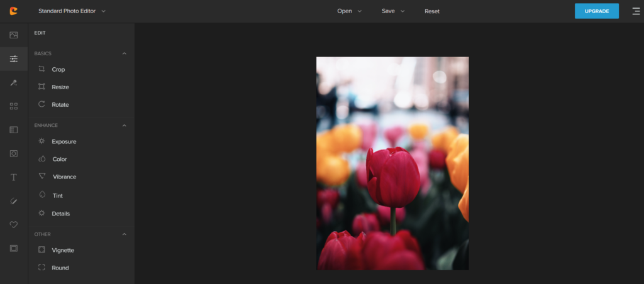Viewport: 644px width, 284px height.
Task: Select the Resize label
Action: 60,87
